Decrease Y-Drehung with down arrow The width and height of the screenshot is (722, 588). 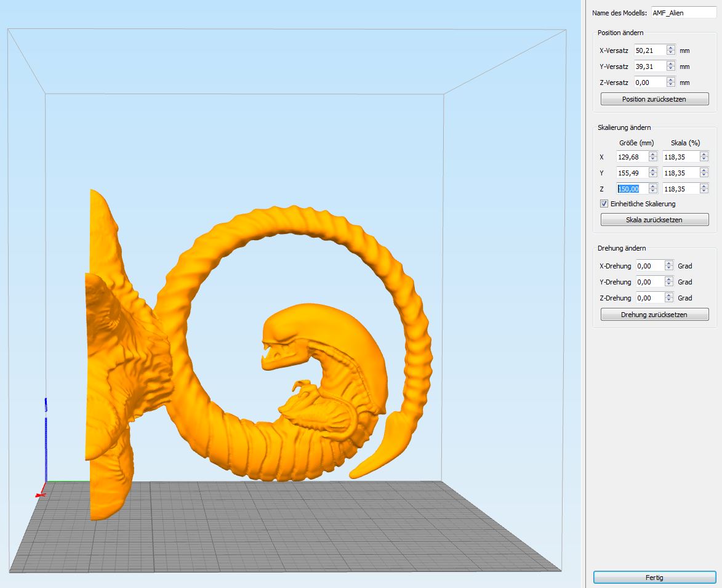click(669, 284)
